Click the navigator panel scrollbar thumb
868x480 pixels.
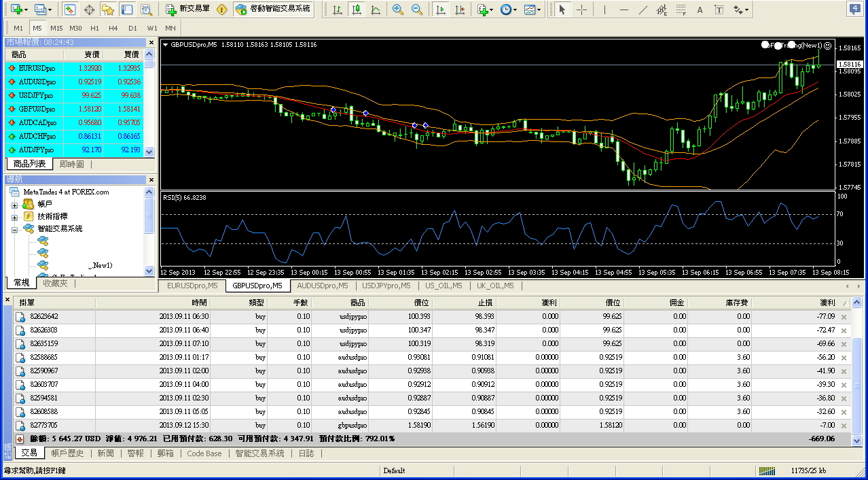click(x=149, y=214)
